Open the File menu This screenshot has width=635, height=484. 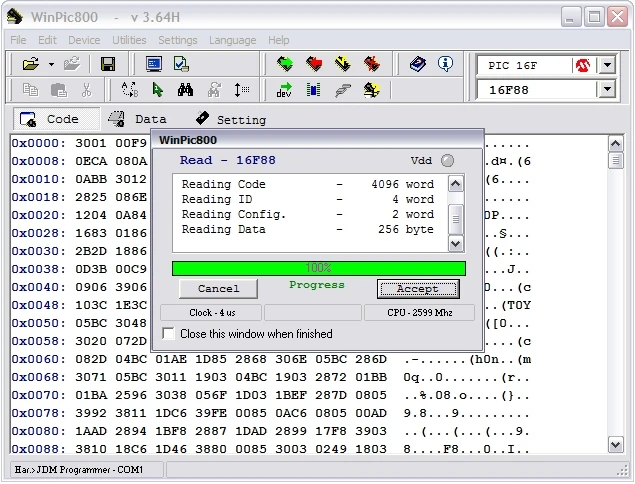point(18,40)
